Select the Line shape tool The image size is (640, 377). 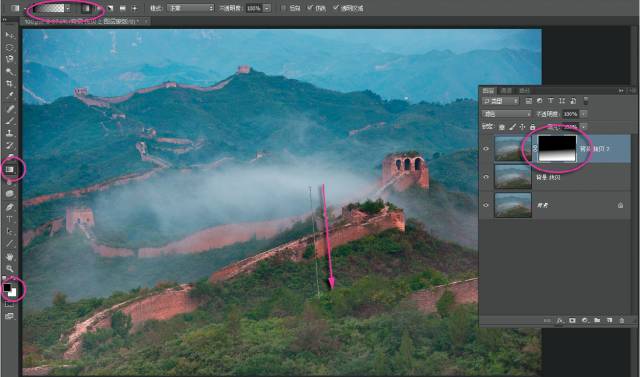coord(9,244)
